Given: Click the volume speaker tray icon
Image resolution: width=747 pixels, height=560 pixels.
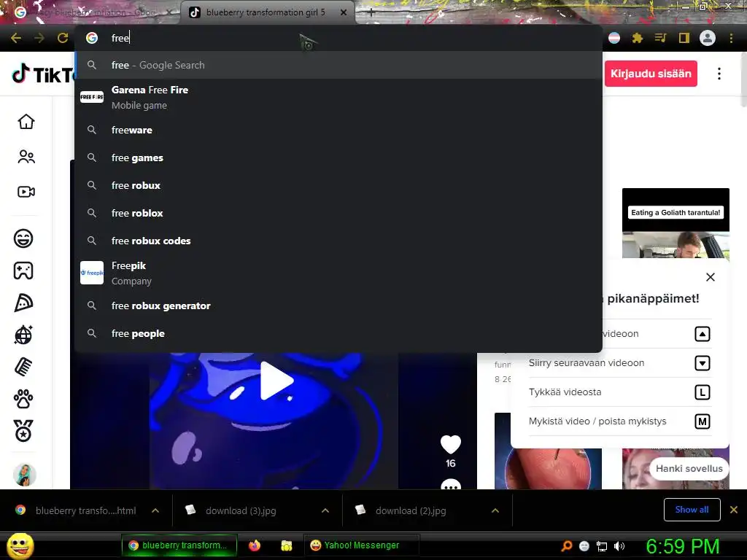Looking at the screenshot, I should coord(619,546).
